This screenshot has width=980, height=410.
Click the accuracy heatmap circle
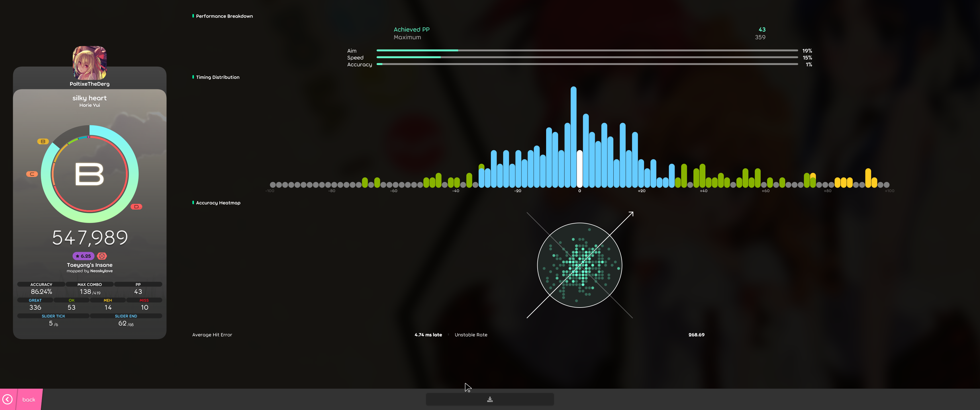tap(579, 265)
